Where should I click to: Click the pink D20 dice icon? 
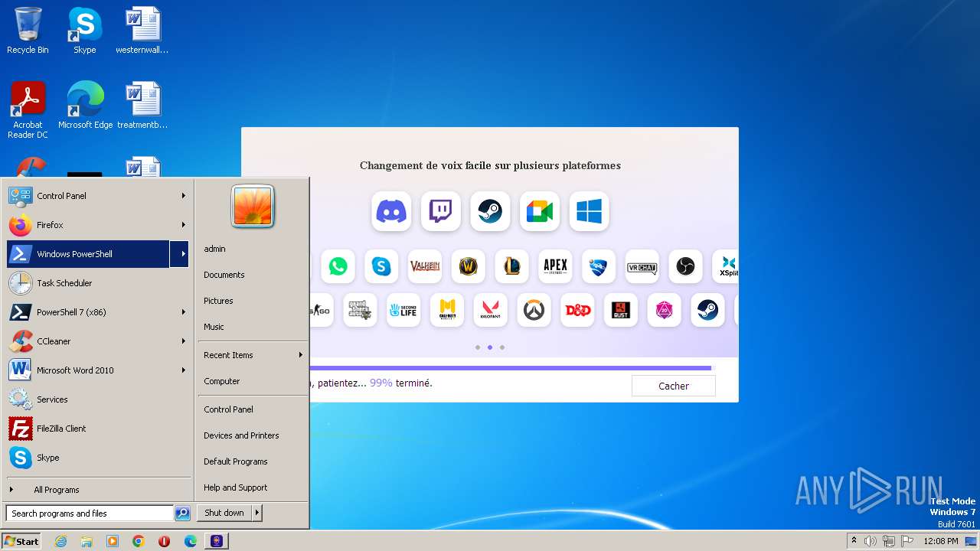click(664, 310)
